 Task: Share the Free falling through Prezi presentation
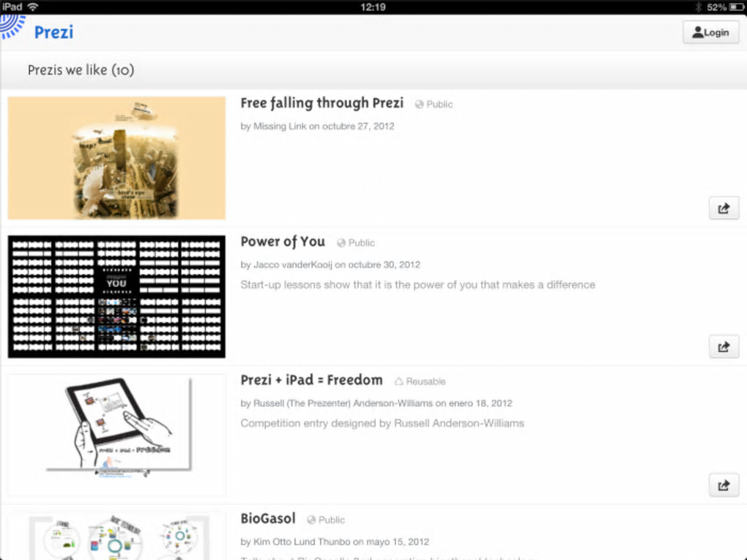(x=724, y=208)
